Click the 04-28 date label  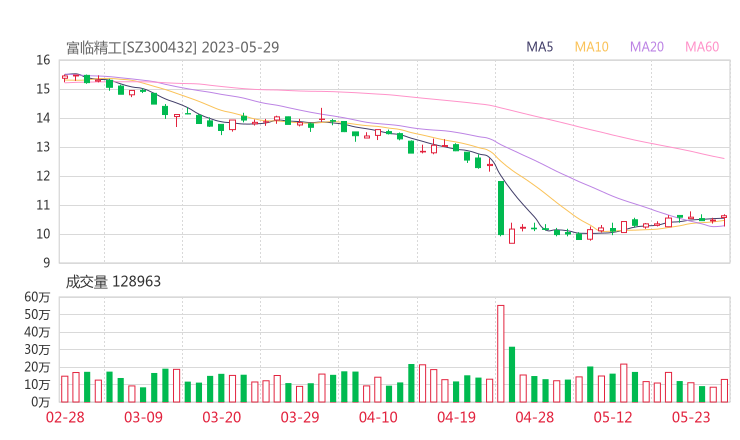click(535, 417)
